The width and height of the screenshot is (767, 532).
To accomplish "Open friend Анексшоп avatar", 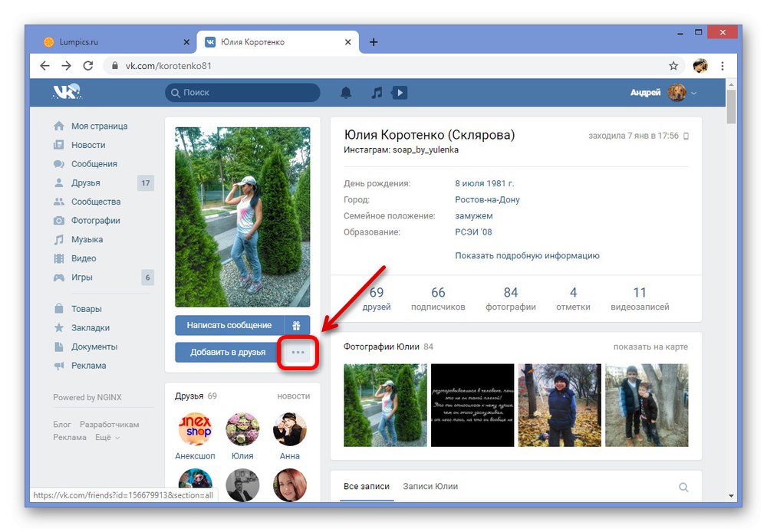I will pyautogui.click(x=195, y=429).
